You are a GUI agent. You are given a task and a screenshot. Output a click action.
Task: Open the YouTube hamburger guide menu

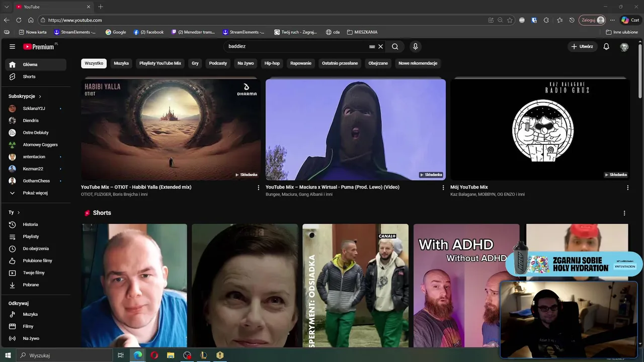point(12,46)
